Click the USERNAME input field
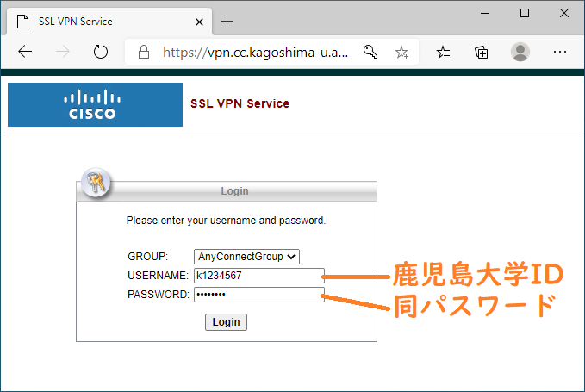The height and width of the screenshot is (392, 585). point(259,276)
